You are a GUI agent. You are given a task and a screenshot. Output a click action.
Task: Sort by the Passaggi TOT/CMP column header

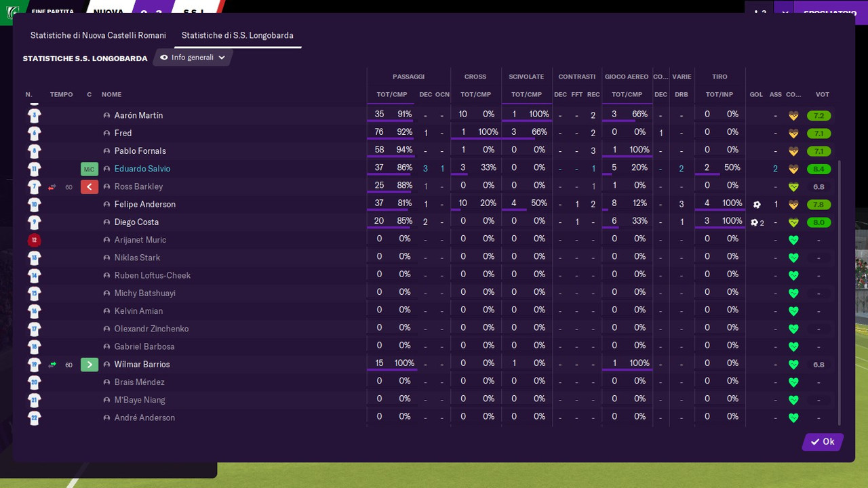point(391,95)
